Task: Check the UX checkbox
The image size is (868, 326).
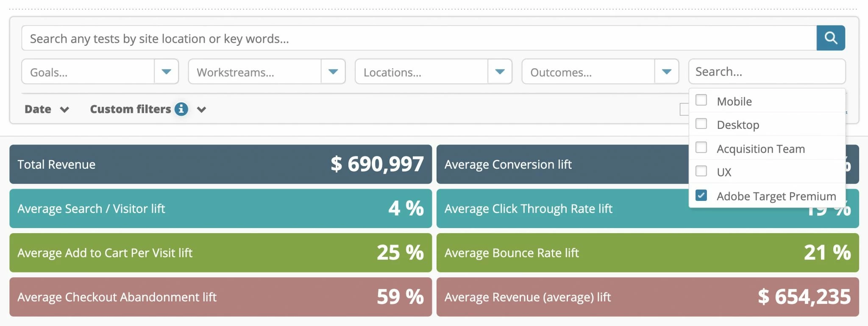Action: (x=701, y=171)
